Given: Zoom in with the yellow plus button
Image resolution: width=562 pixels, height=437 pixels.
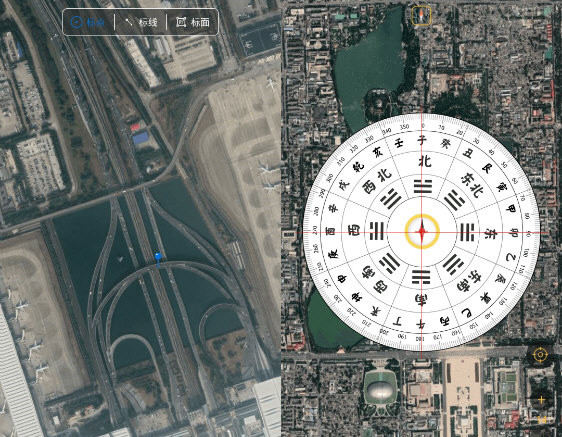Looking at the screenshot, I should [x=541, y=399].
